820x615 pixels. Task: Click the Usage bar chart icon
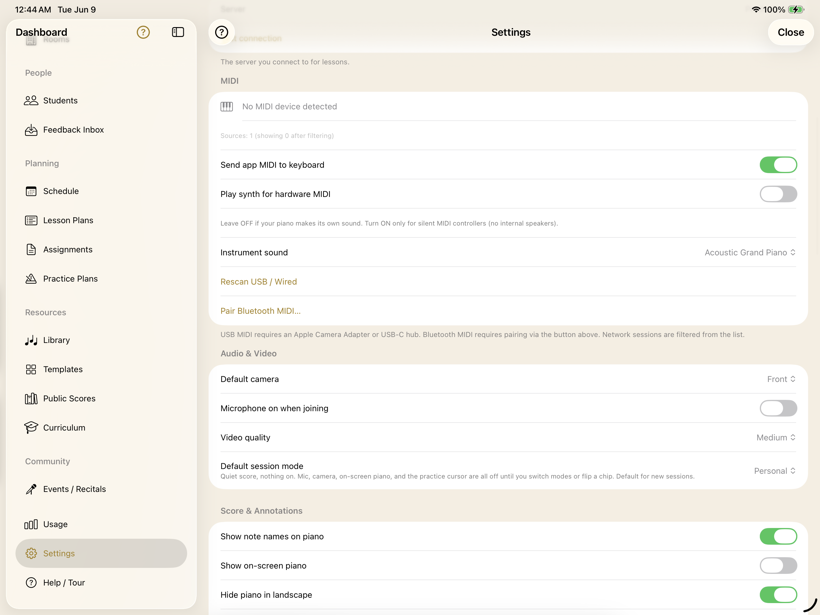tap(31, 524)
